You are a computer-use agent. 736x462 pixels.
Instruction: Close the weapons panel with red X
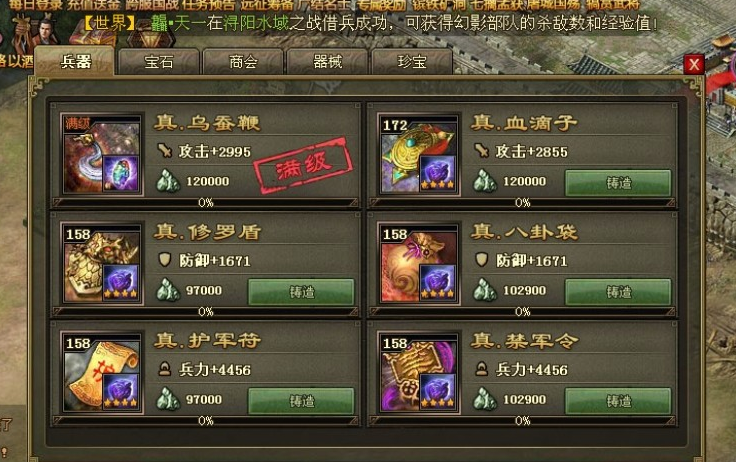pyautogui.click(x=694, y=64)
